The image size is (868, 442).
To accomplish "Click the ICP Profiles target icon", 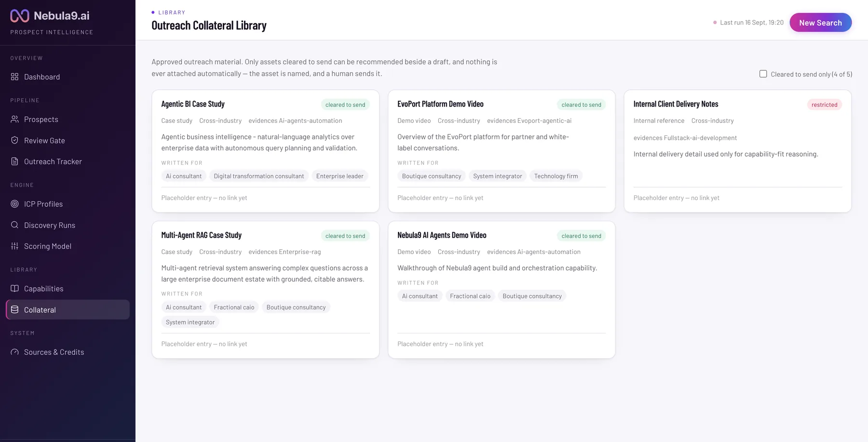I will tap(15, 204).
